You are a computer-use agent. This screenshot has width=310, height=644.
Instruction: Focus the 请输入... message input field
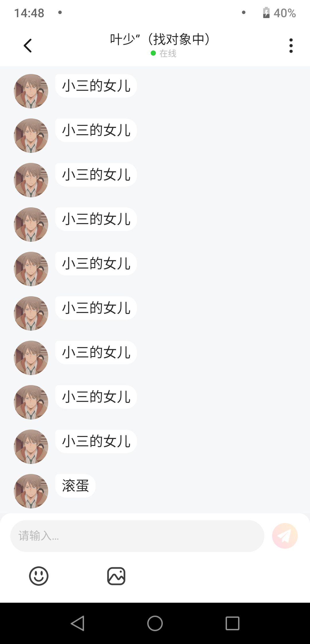point(137,536)
